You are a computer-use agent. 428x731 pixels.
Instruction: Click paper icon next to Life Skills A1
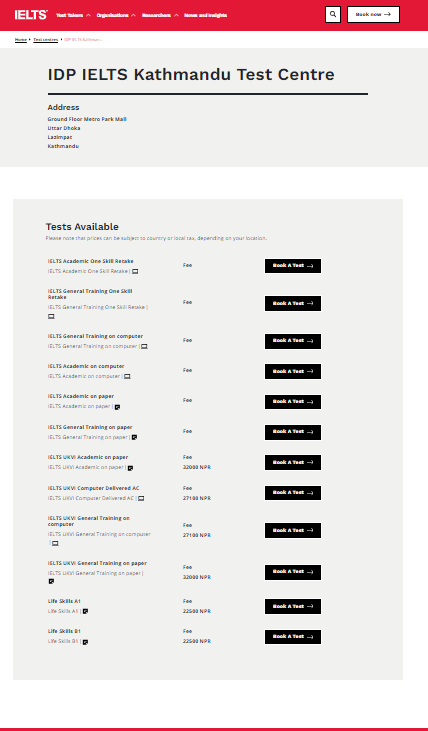tap(85, 611)
